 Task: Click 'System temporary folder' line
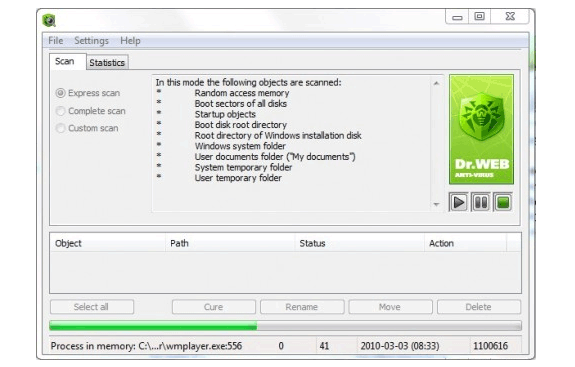click(243, 168)
